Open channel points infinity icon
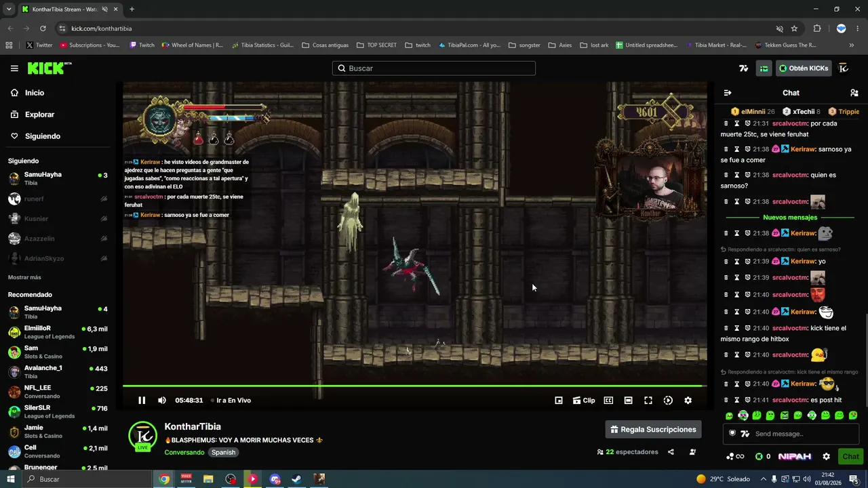 click(735, 457)
